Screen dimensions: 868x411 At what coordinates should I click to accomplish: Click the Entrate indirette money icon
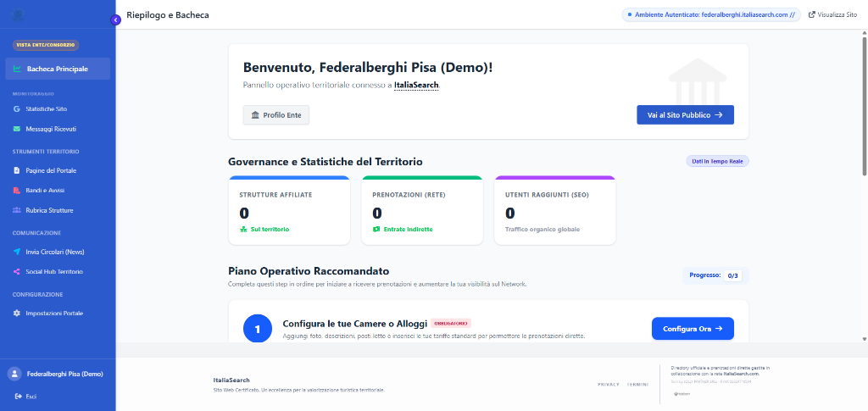(x=376, y=229)
